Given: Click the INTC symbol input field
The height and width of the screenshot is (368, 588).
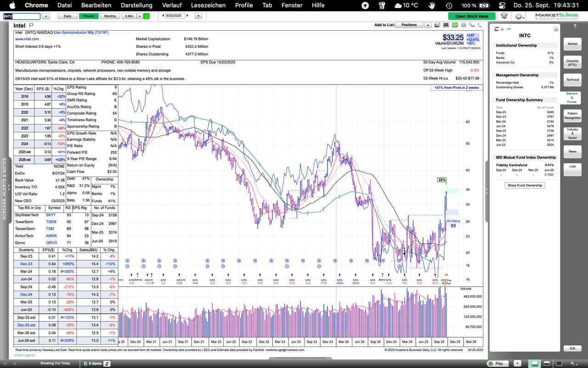Looking at the screenshot, I should tap(22, 16).
